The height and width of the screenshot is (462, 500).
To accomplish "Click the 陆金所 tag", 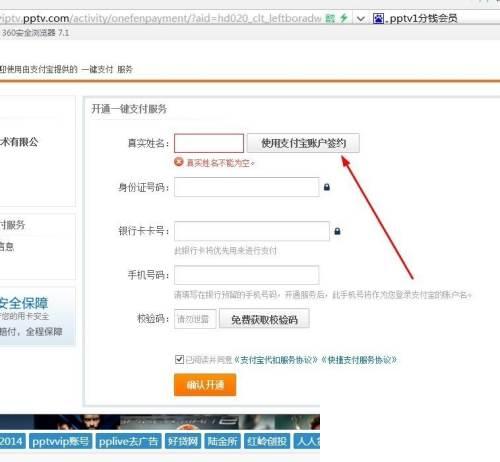I will 222,441.
